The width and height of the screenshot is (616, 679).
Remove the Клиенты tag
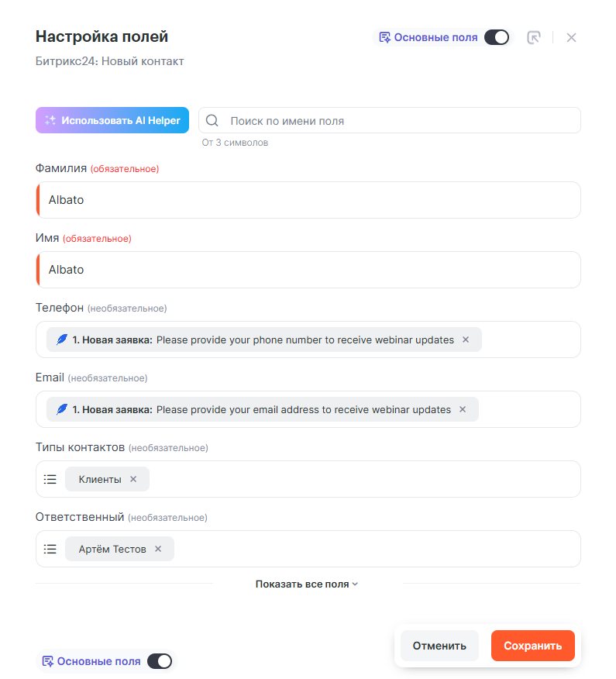[133, 479]
